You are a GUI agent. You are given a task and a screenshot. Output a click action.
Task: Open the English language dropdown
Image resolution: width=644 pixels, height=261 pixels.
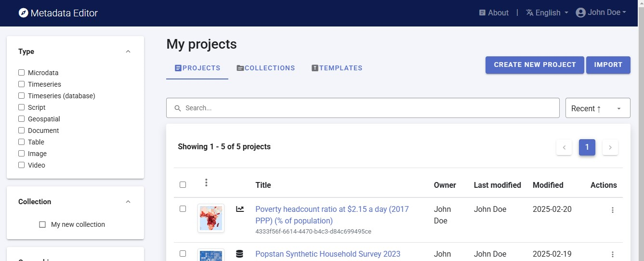(x=547, y=13)
